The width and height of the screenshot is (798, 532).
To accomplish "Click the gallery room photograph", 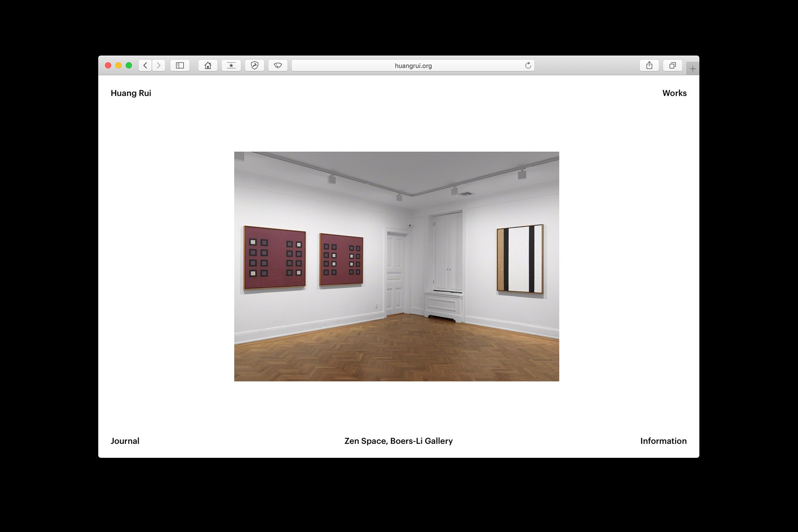I will [x=397, y=266].
